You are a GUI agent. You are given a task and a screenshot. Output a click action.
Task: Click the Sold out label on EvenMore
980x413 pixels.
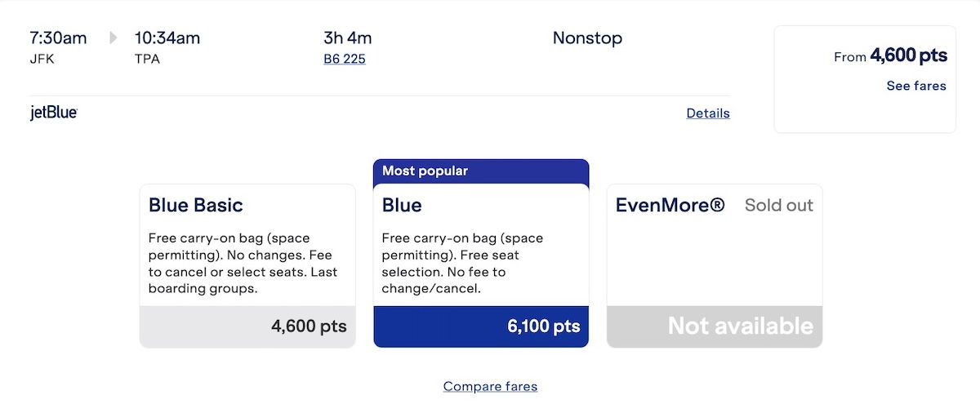point(779,205)
